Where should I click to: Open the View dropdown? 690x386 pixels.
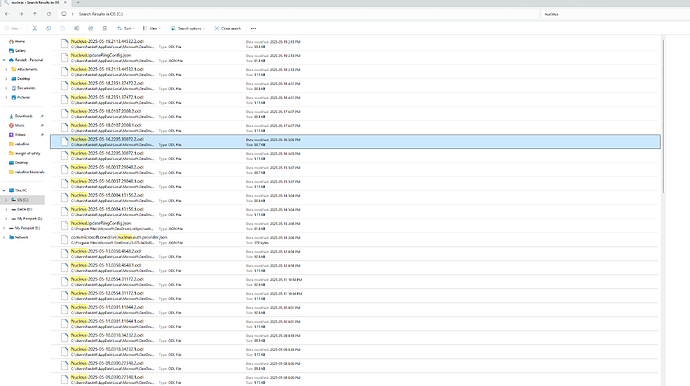[151, 28]
